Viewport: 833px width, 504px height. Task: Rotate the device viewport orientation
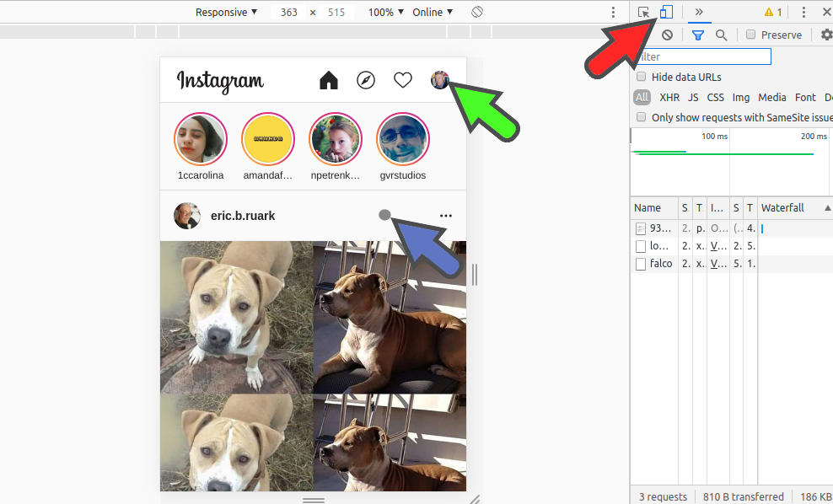[477, 12]
